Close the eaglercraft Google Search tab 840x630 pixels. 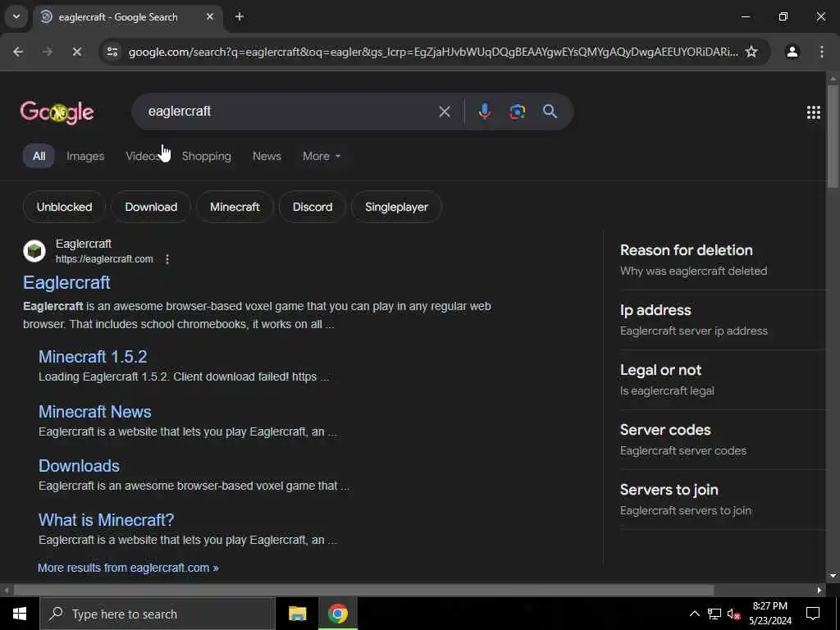tap(210, 16)
